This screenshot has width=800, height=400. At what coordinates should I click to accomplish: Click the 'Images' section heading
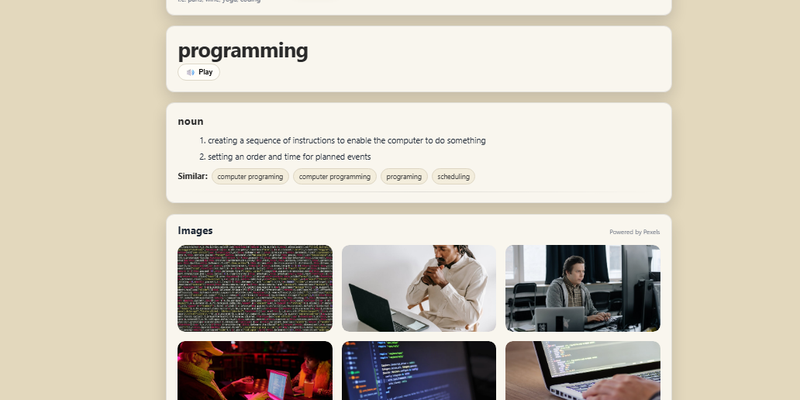[x=195, y=231]
